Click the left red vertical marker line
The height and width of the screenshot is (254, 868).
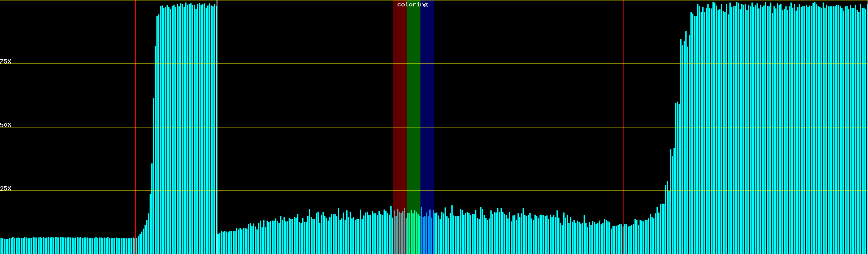point(136,127)
